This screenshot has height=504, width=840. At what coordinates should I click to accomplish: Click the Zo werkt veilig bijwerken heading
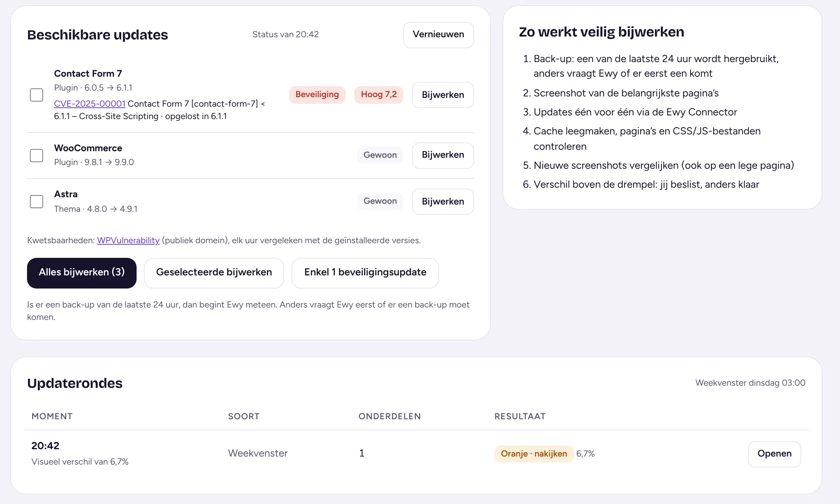coord(602,32)
